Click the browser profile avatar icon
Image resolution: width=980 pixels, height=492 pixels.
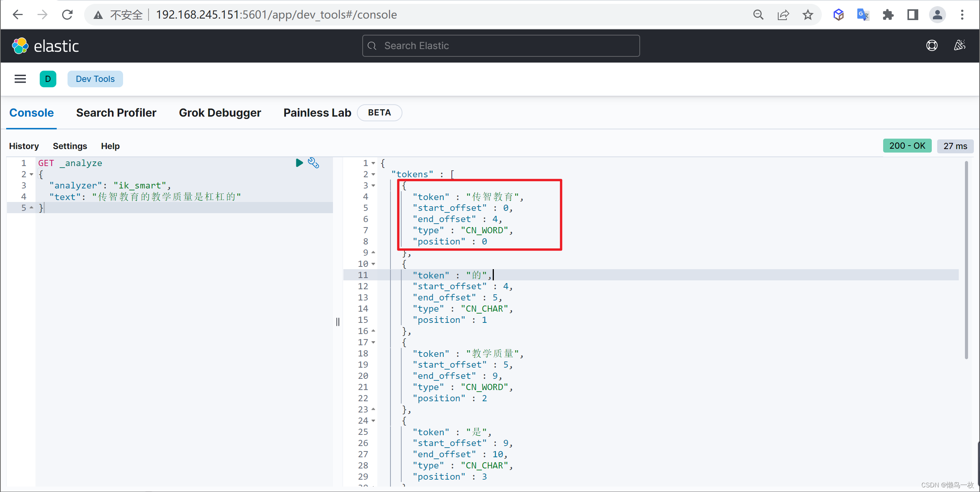(938, 14)
